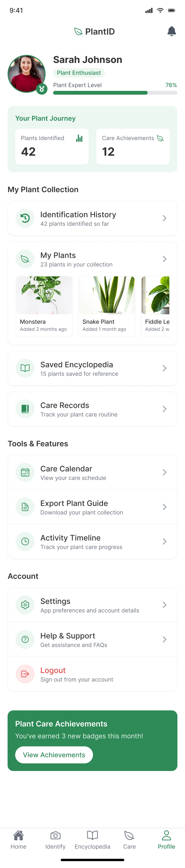
Task: Click the chevron beside Identification History
Action: 164,218
